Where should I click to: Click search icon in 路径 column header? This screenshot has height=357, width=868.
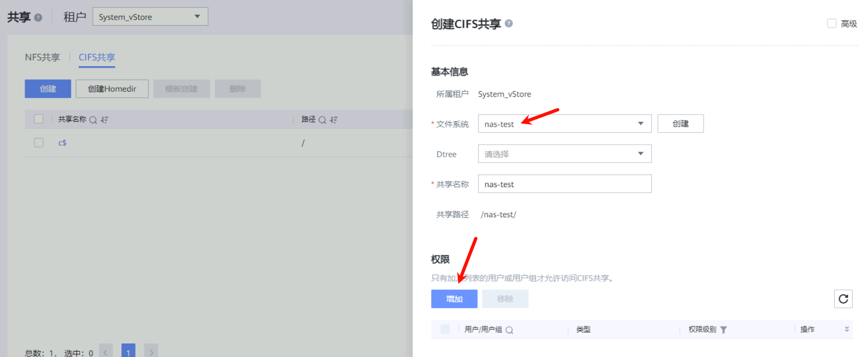[322, 120]
